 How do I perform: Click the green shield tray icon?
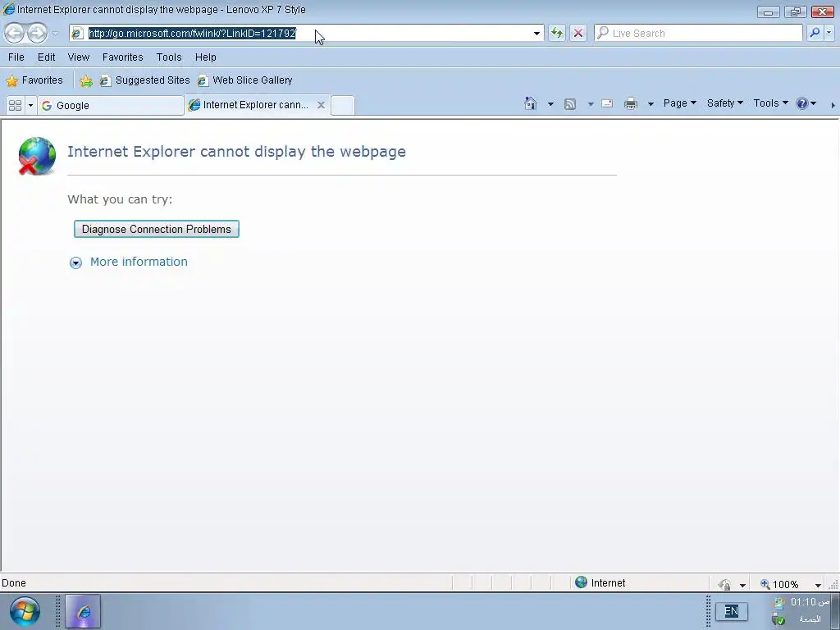778,620
